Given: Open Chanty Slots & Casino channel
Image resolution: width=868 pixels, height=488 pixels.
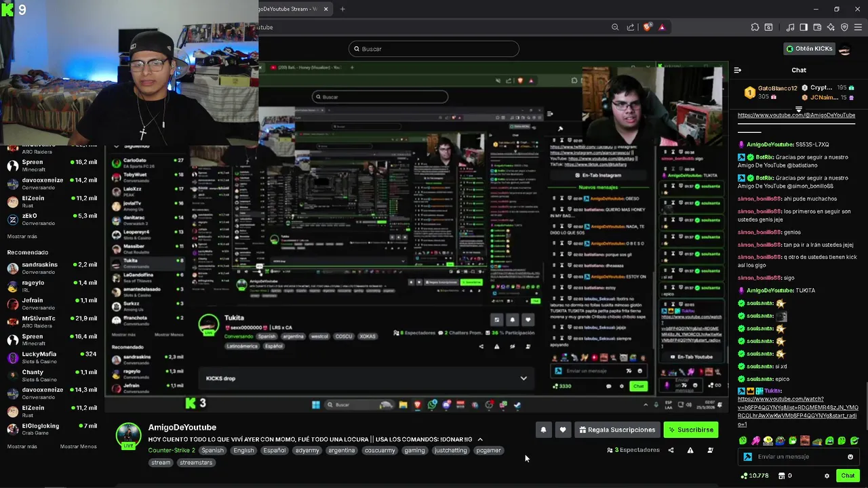Looking at the screenshot, I should pyautogui.click(x=52, y=375).
